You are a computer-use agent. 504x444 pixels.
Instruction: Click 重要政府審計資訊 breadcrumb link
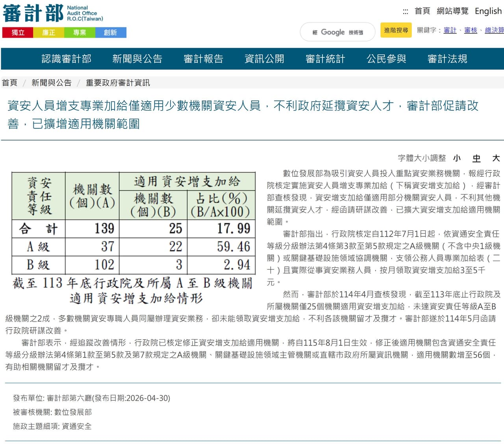[x=118, y=83]
